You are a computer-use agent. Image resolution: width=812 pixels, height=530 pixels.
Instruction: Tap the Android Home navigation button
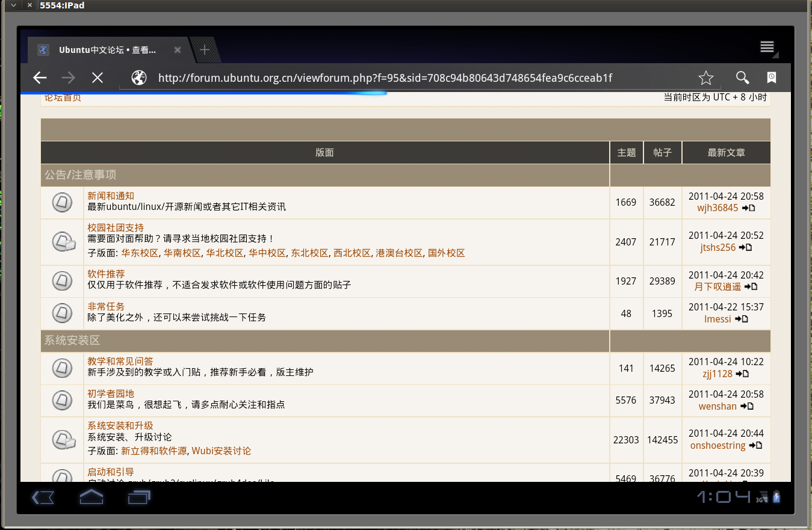[x=91, y=497]
